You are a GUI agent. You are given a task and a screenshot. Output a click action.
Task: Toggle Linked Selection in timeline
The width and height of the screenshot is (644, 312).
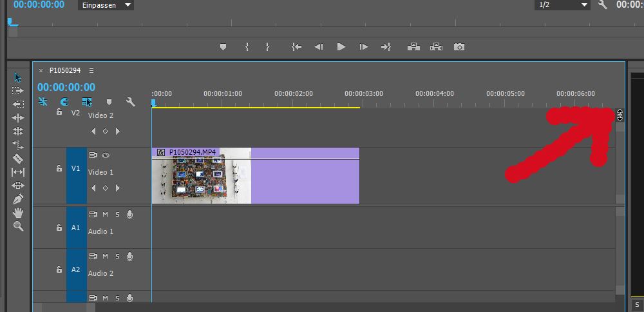(87, 102)
